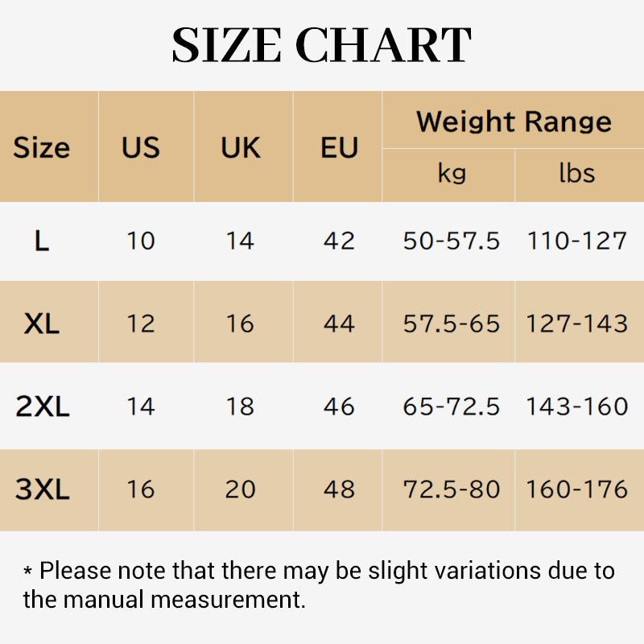644x644 pixels.
Task: Click the 160-176 lbs cell
Action: point(576,489)
